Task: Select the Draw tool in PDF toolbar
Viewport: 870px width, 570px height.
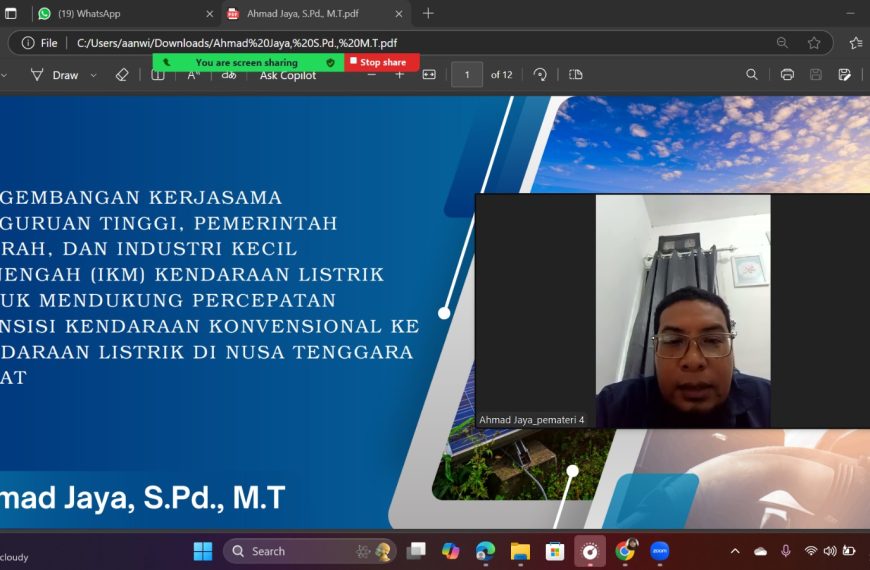Action: coord(54,75)
